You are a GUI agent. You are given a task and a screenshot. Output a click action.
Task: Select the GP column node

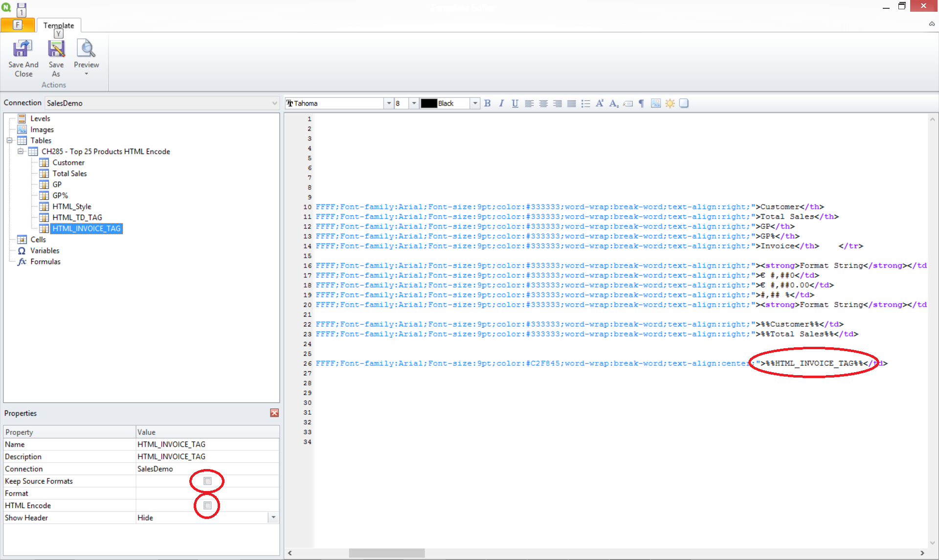57,184
